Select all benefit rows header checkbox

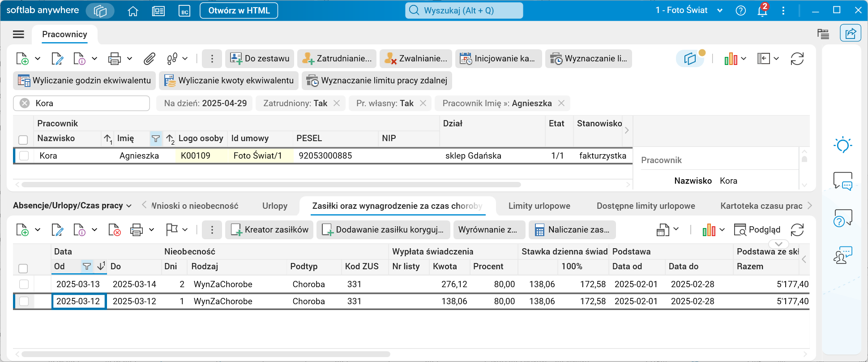pyautogui.click(x=23, y=268)
